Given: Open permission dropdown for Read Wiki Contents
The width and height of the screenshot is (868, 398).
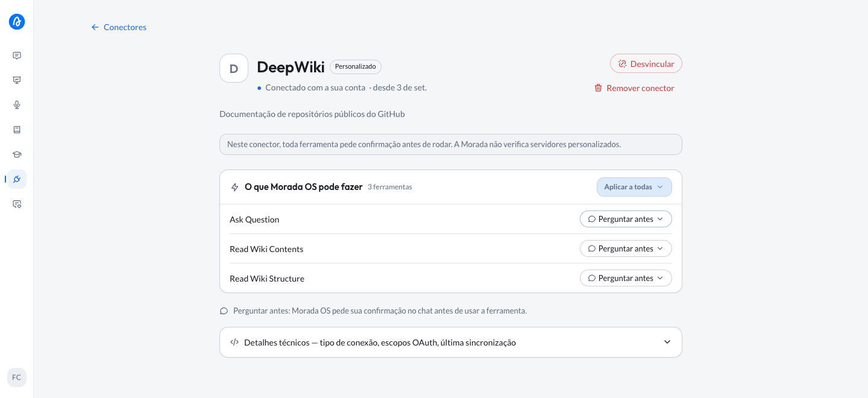Looking at the screenshot, I should point(626,248).
